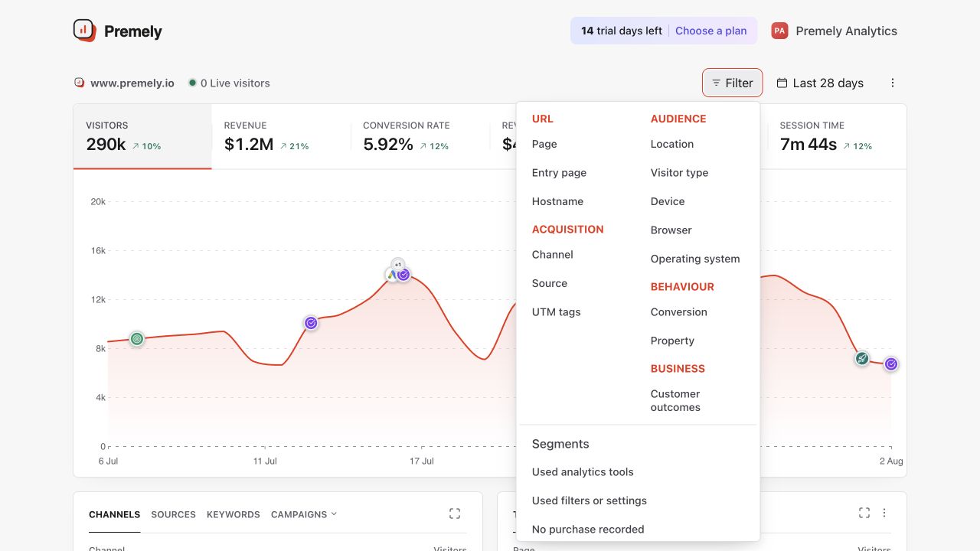Screen dimensions: 980x551
Task: Click the fullscreen icon in the right-hand panel
Action: pos(864,513)
